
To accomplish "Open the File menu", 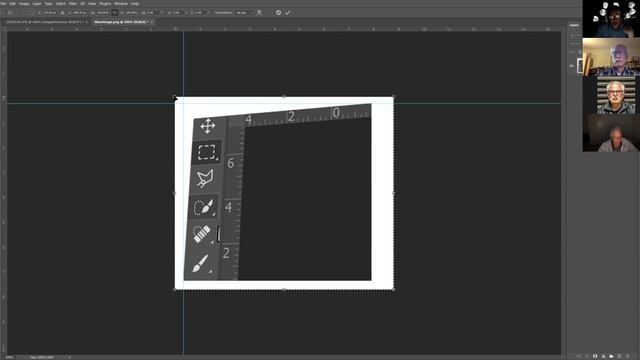I will [x=3, y=4].
